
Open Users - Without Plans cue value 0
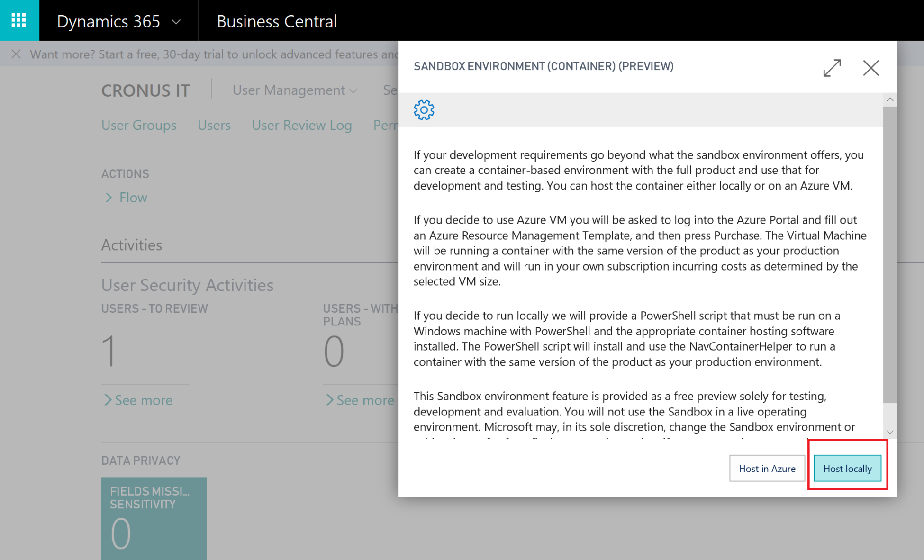click(334, 351)
